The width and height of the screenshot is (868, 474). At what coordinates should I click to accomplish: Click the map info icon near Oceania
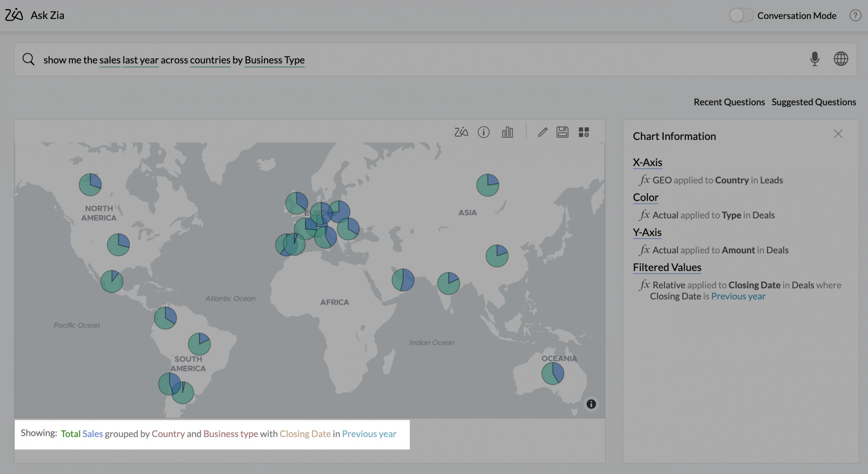point(591,404)
